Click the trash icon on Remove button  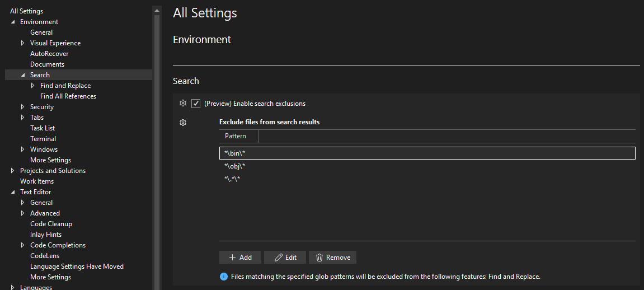coord(319,258)
